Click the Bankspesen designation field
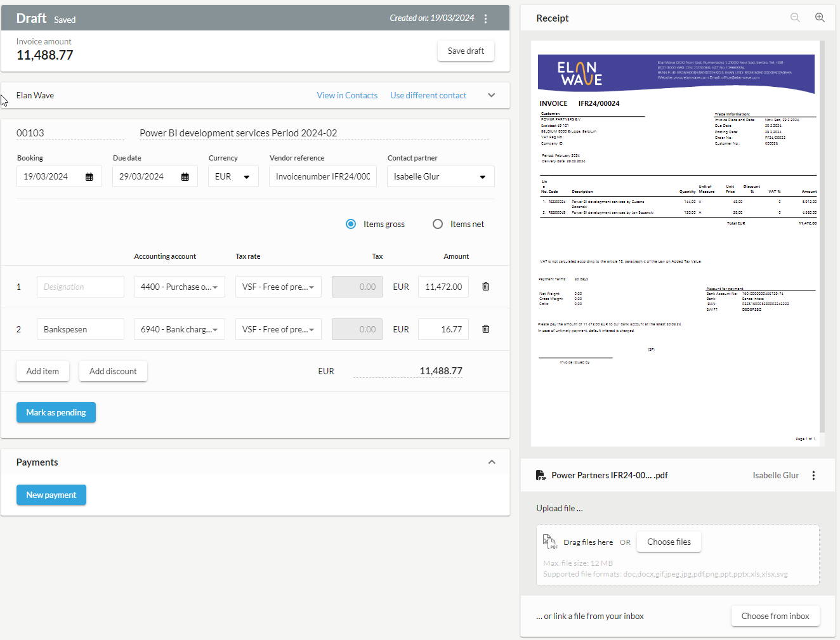This screenshot has height=640, width=840. [81, 329]
